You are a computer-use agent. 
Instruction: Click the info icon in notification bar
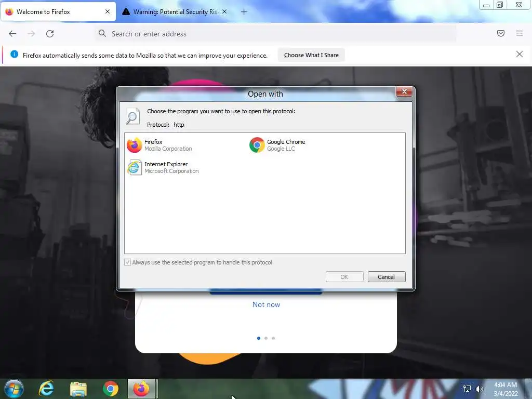[14, 54]
